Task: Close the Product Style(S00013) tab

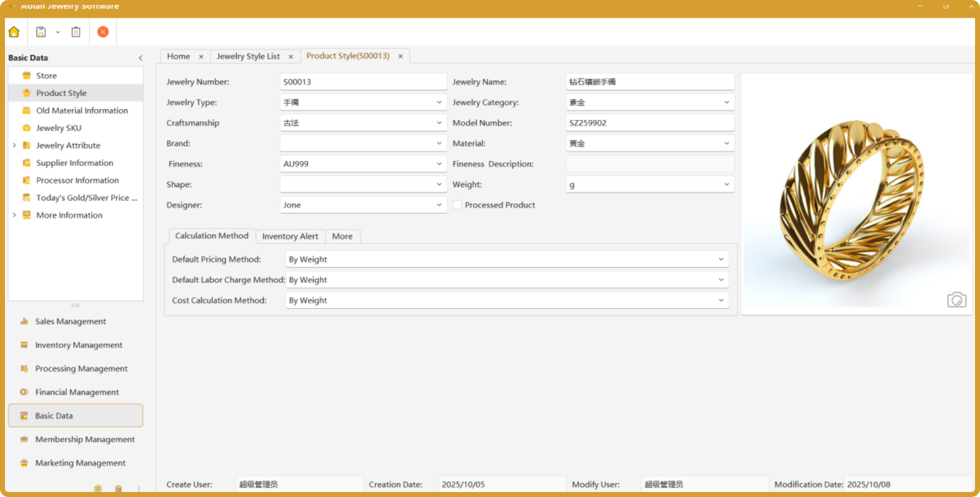Action: click(401, 56)
